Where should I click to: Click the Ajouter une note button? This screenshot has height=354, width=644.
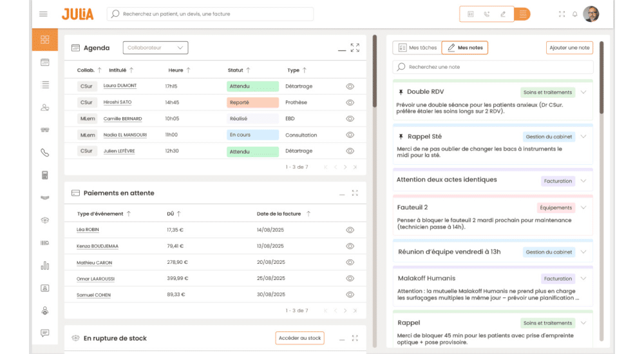click(x=569, y=48)
